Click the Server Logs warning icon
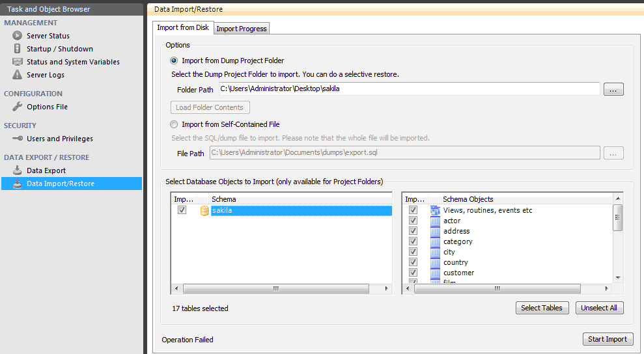The height and width of the screenshot is (354, 644). click(x=17, y=75)
